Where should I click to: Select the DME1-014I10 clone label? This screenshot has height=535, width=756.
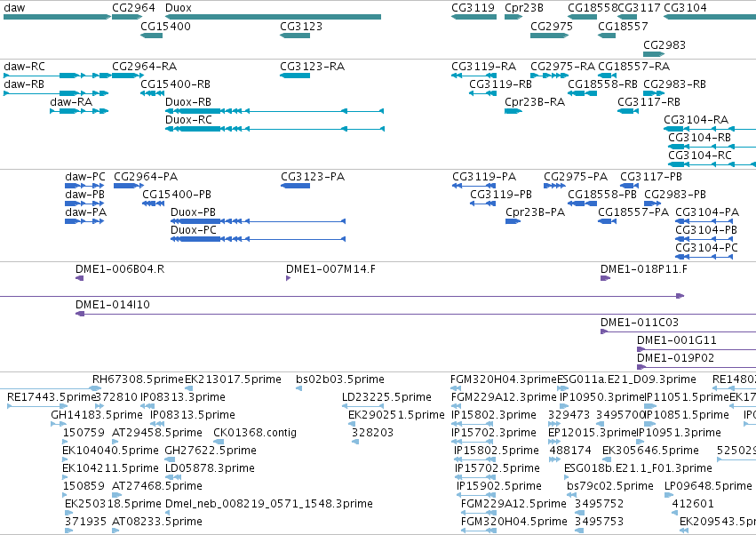pyautogui.click(x=113, y=305)
